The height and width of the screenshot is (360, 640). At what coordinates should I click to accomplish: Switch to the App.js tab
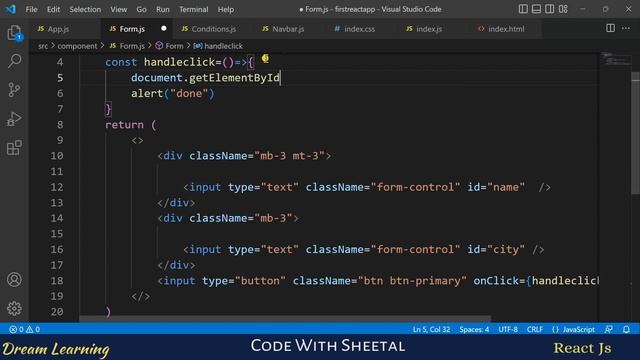65,29
